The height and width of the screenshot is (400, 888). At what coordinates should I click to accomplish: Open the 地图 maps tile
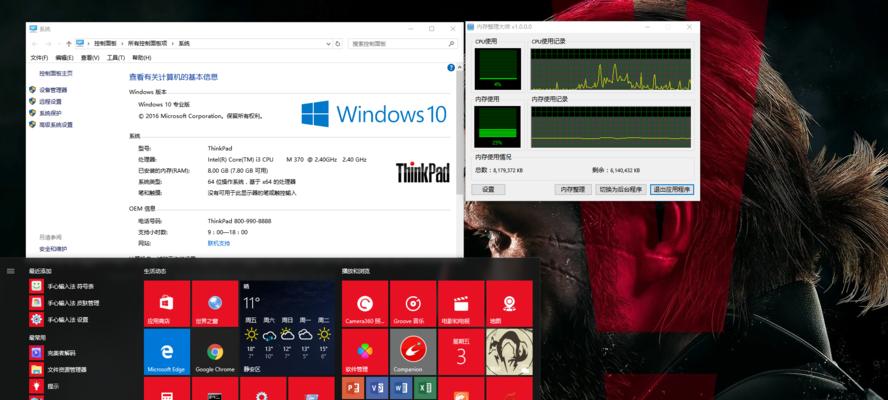[509, 304]
